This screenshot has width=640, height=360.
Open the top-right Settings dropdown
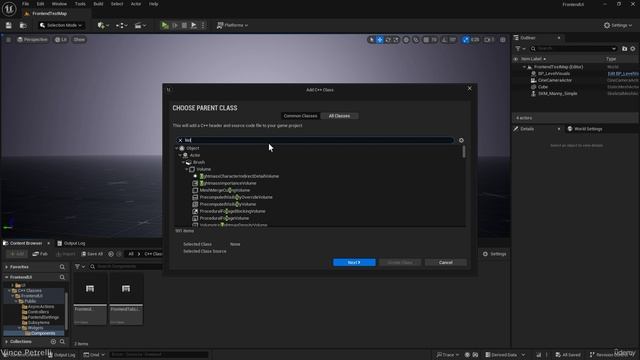tap(618, 25)
